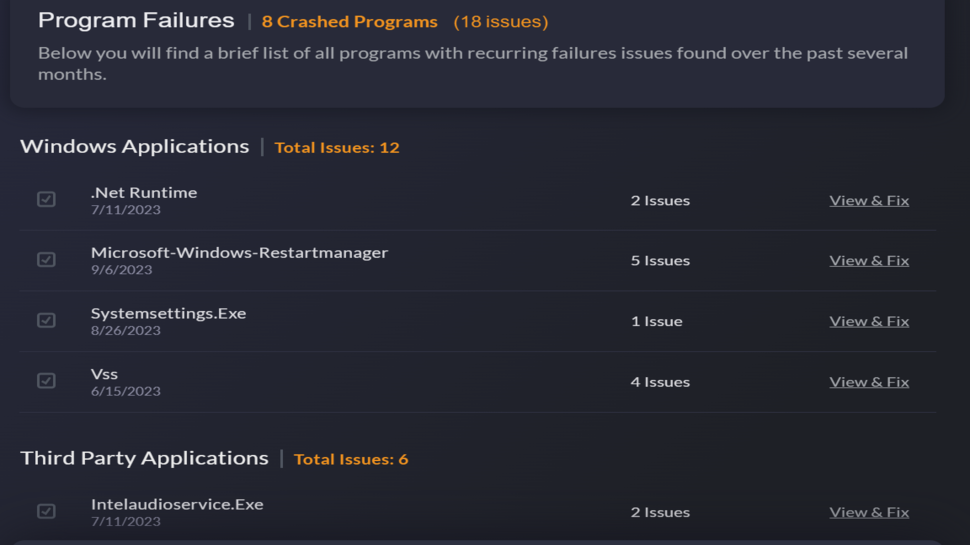
Task: Uncheck the Intelaudioservice.Exe checkbox
Action: [x=46, y=511]
